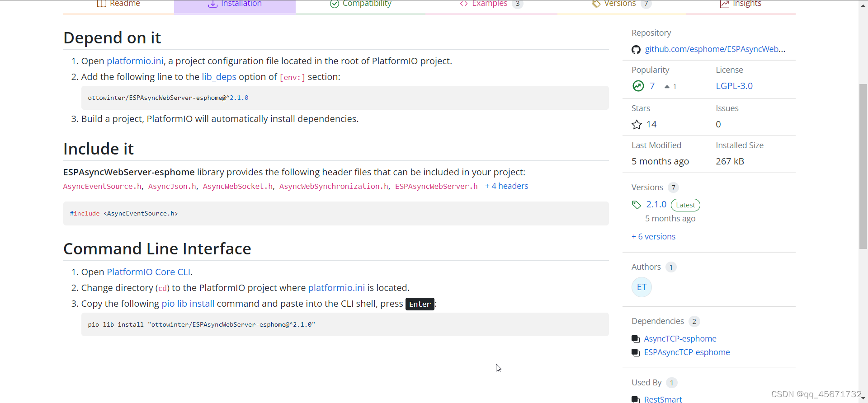Click the Compatibility checkmark icon
The width and height of the screenshot is (868, 403).
point(335,4)
